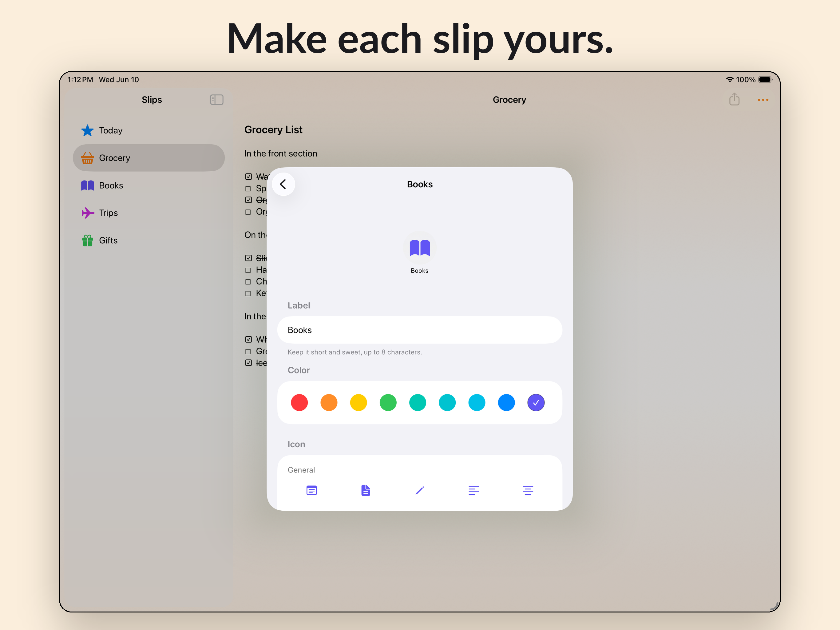Go back using the chevron button in Books panel
The height and width of the screenshot is (630, 840).
pyautogui.click(x=283, y=184)
